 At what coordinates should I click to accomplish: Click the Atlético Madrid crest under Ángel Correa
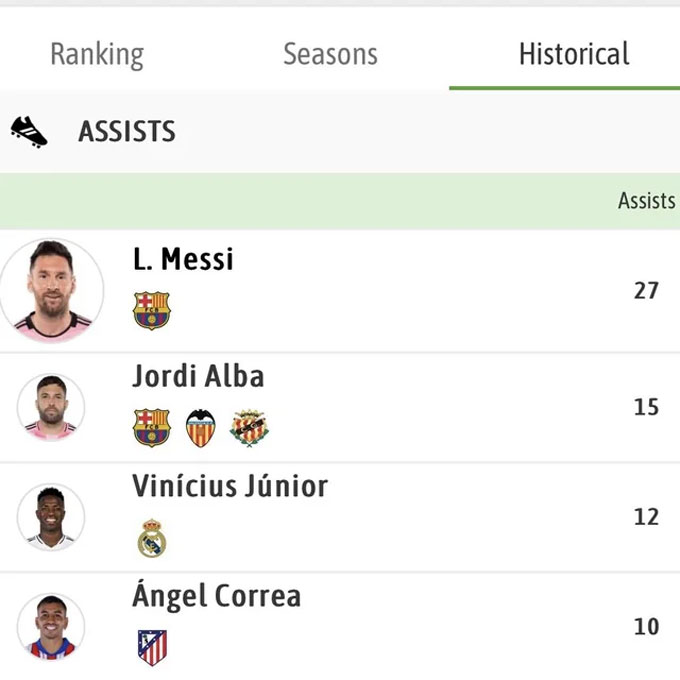click(x=152, y=647)
